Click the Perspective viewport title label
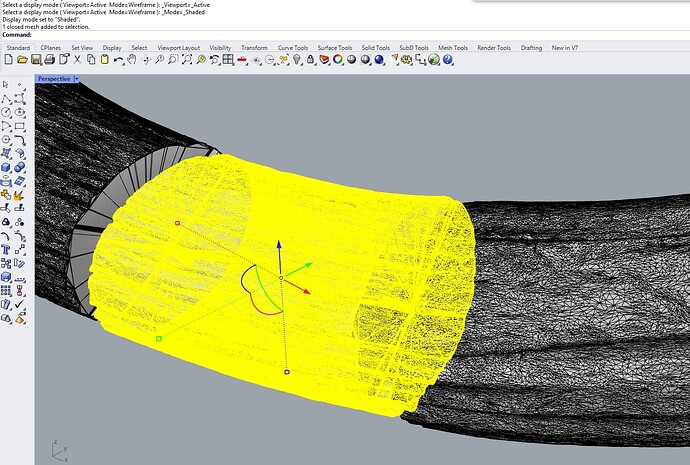The width and height of the screenshot is (690, 465). tap(54, 79)
